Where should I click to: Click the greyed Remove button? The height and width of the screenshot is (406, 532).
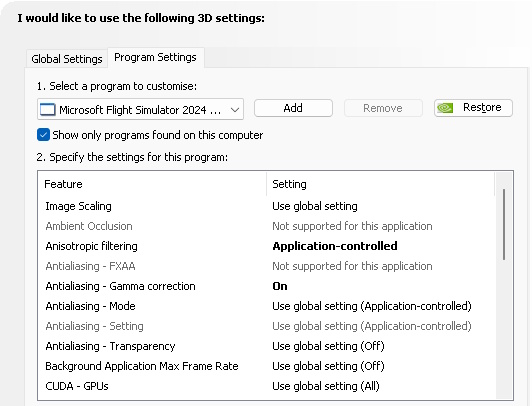383,108
